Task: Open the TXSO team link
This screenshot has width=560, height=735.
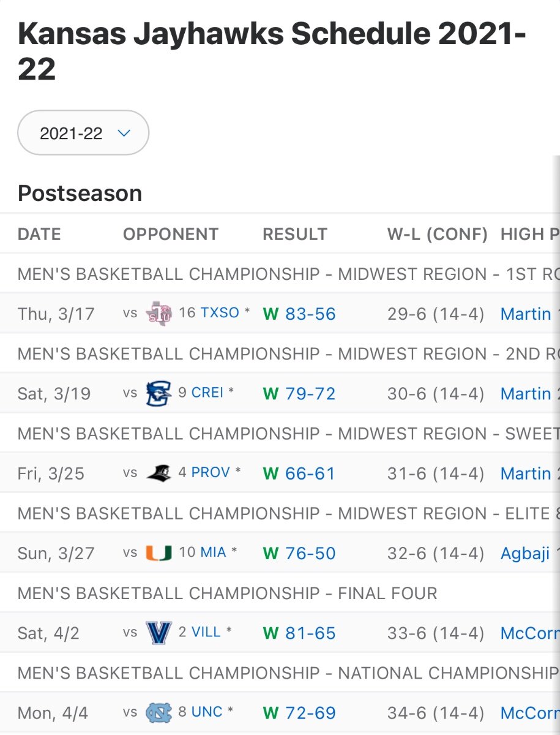Action: (220, 313)
